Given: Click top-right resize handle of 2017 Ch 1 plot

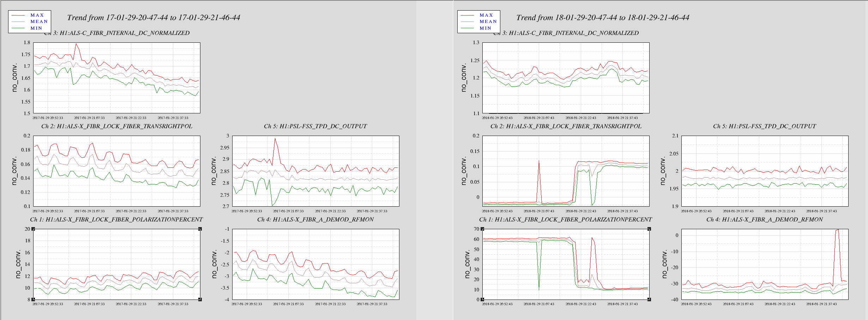Looking at the screenshot, I should tap(200, 229).
